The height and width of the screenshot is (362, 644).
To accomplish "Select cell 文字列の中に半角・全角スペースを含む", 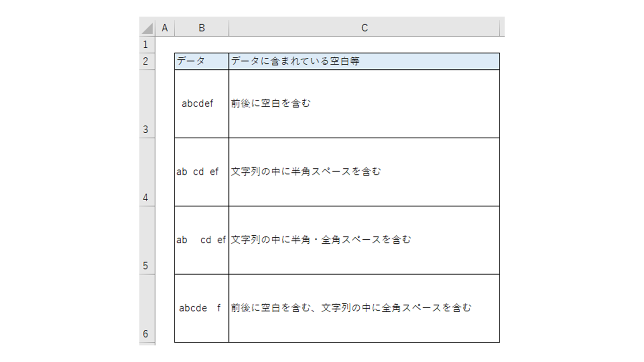I will (x=364, y=240).
